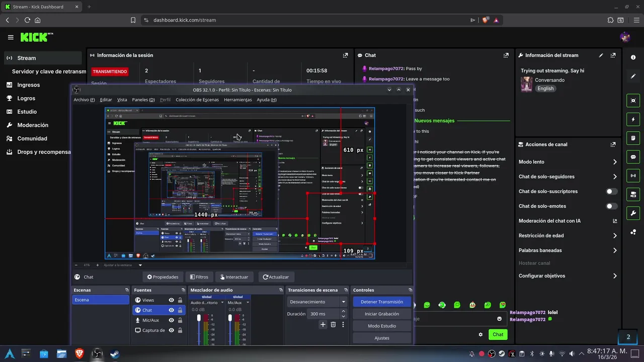
Task: Hide the Captura de source
Action: click(x=171, y=330)
